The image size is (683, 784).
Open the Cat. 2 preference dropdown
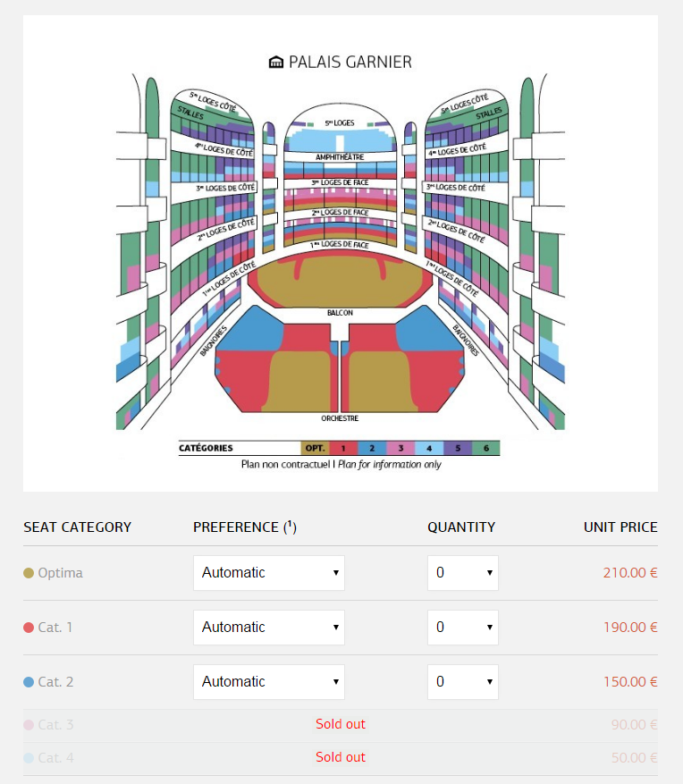(x=269, y=682)
